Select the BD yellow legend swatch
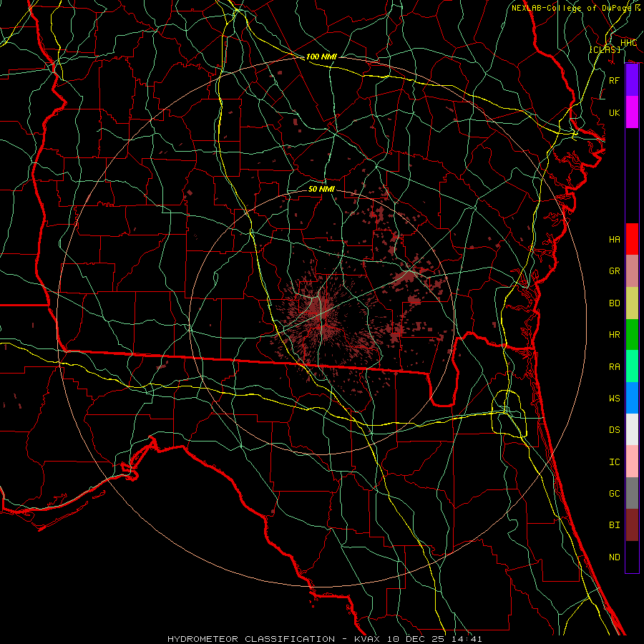 pos(632,303)
